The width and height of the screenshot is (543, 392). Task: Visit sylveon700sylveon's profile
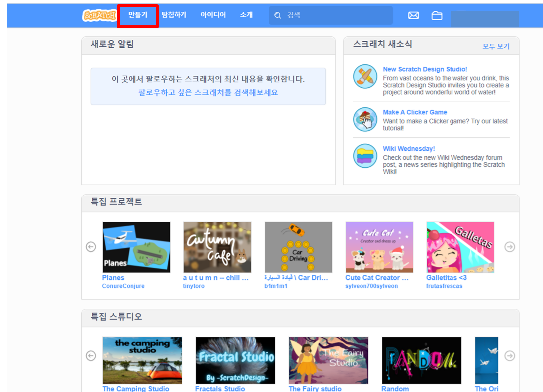371,286
